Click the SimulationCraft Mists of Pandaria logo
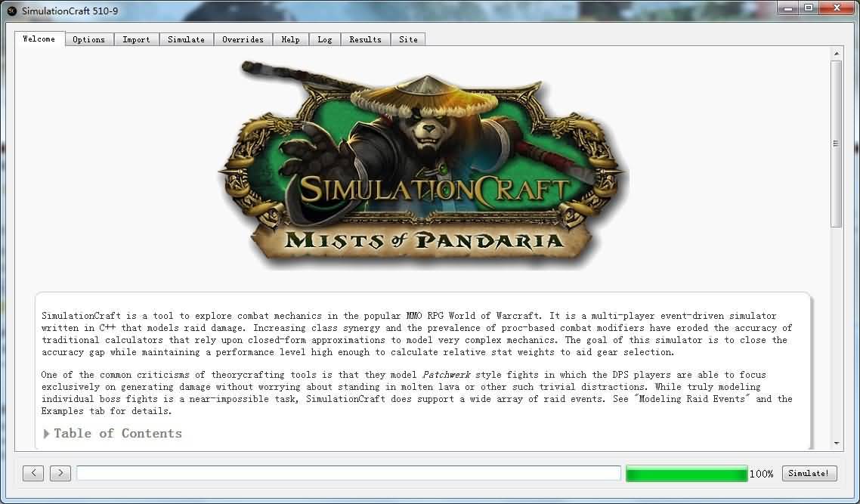The image size is (860, 504). (423, 165)
